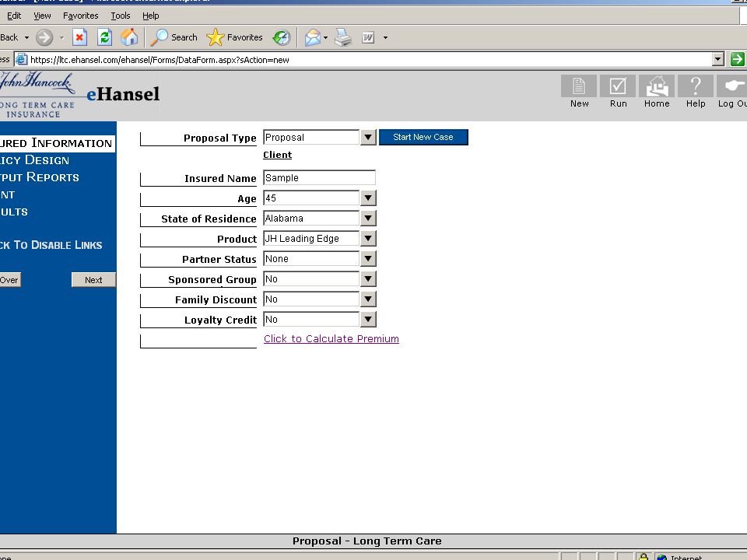This screenshot has width=747, height=560.
Task: Click the Run checkmark icon
Action: [618, 86]
